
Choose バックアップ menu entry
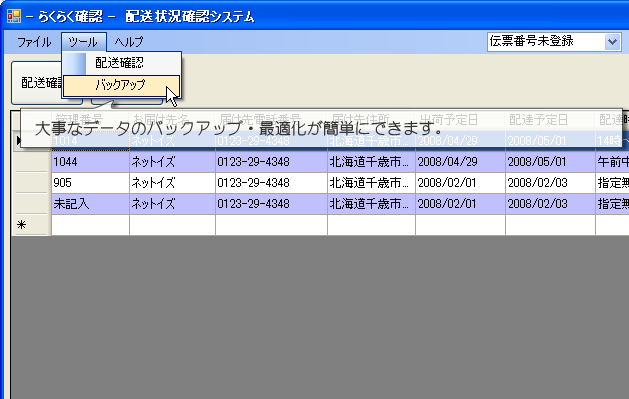point(122,85)
